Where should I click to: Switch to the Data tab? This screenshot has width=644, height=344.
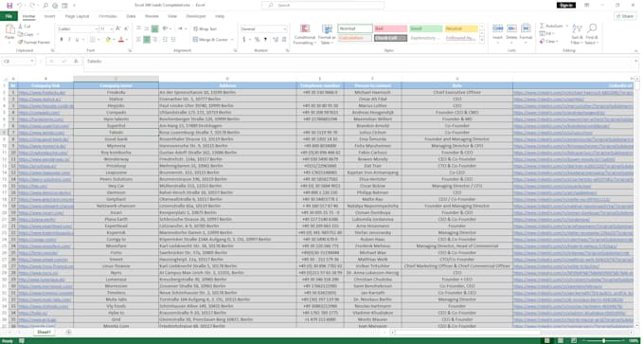[x=131, y=16]
